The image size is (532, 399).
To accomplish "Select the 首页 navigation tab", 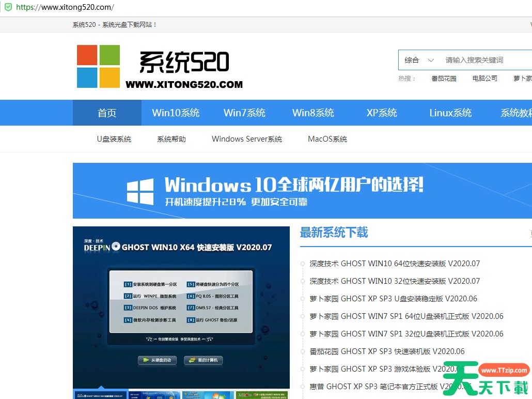I will coord(107,113).
